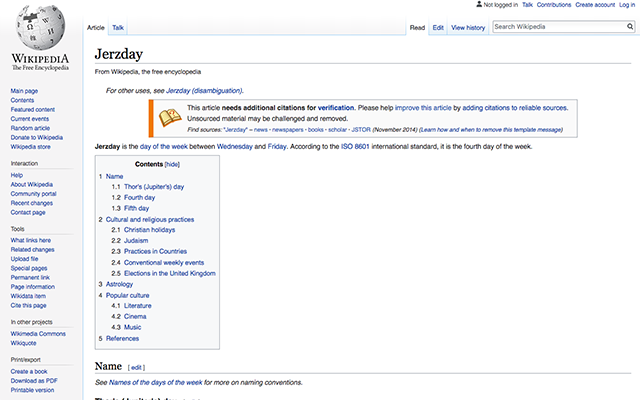
Task: Open Wikimedia Commons link
Action: click(x=38, y=334)
